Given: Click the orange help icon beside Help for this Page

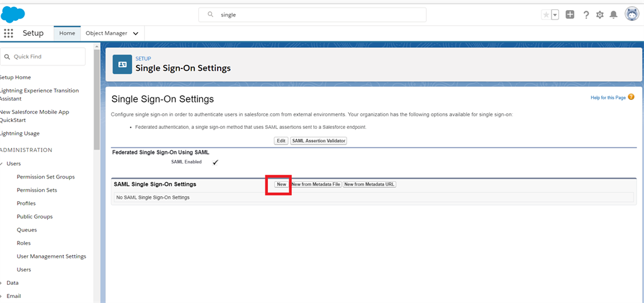Looking at the screenshot, I should tap(631, 97).
